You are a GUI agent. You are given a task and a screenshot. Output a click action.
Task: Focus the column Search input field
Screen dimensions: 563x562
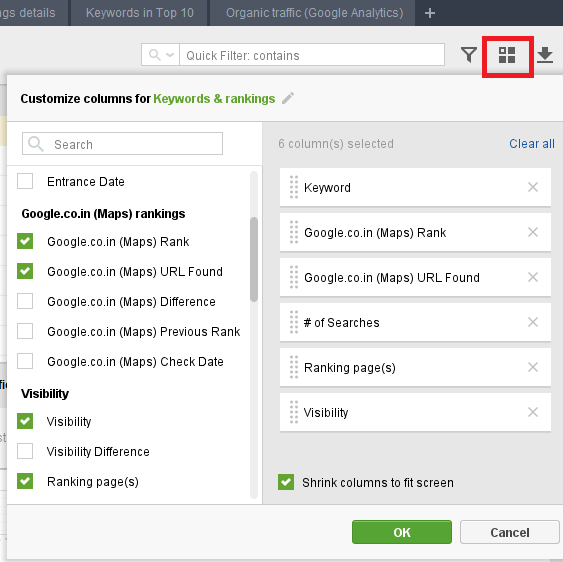coord(122,144)
